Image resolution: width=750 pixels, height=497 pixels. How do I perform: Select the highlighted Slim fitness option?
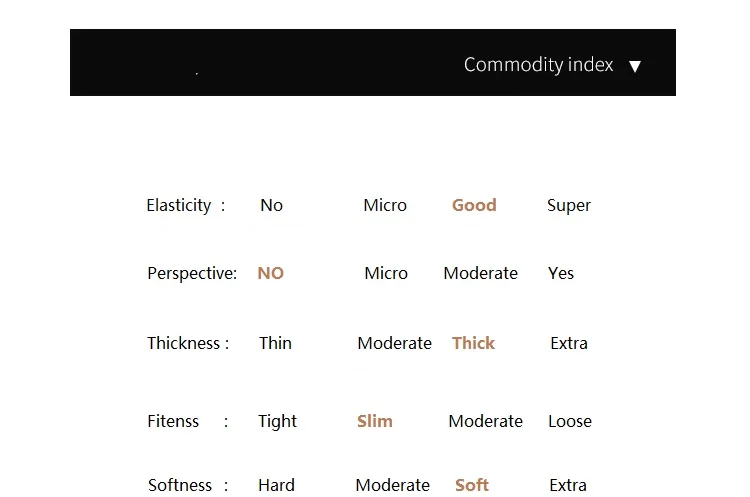point(375,421)
